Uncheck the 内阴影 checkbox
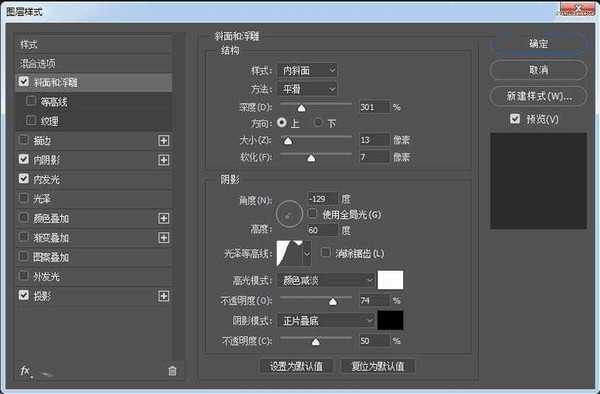 point(24,159)
